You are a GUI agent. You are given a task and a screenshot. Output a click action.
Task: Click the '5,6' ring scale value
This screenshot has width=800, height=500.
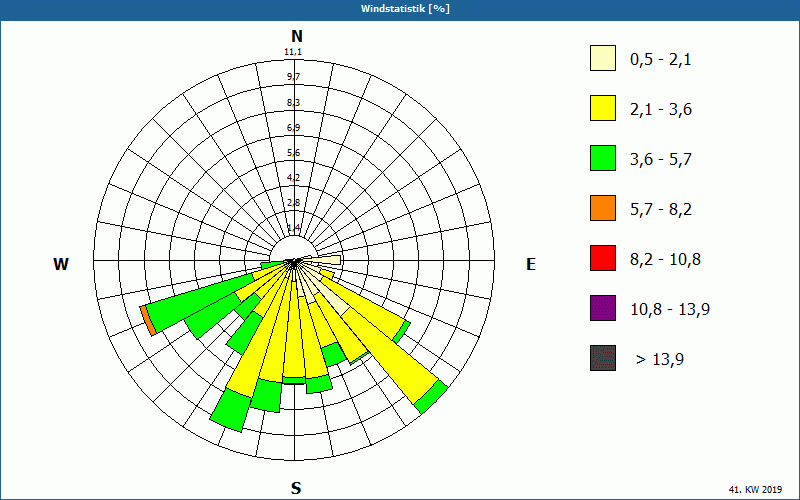pyautogui.click(x=293, y=153)
